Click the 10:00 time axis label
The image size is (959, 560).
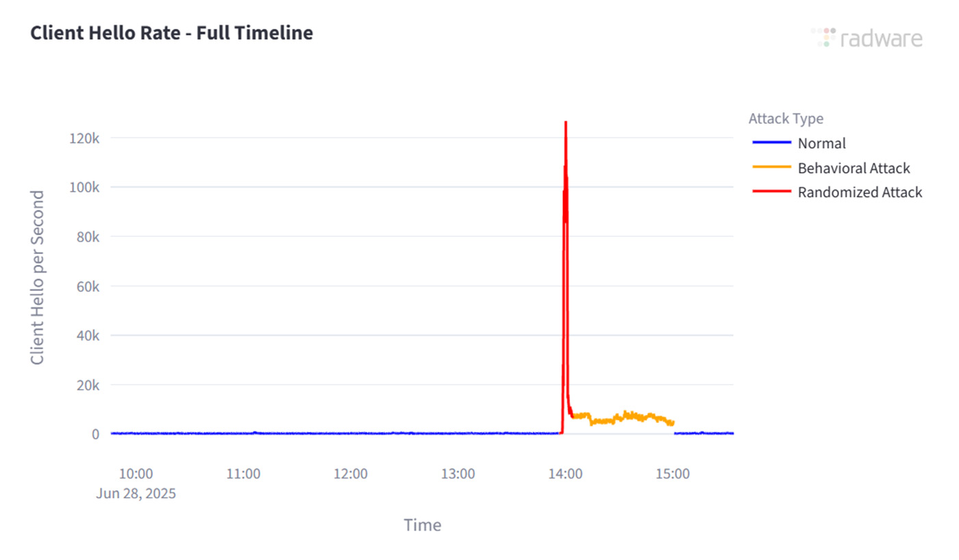click(136, 474)
